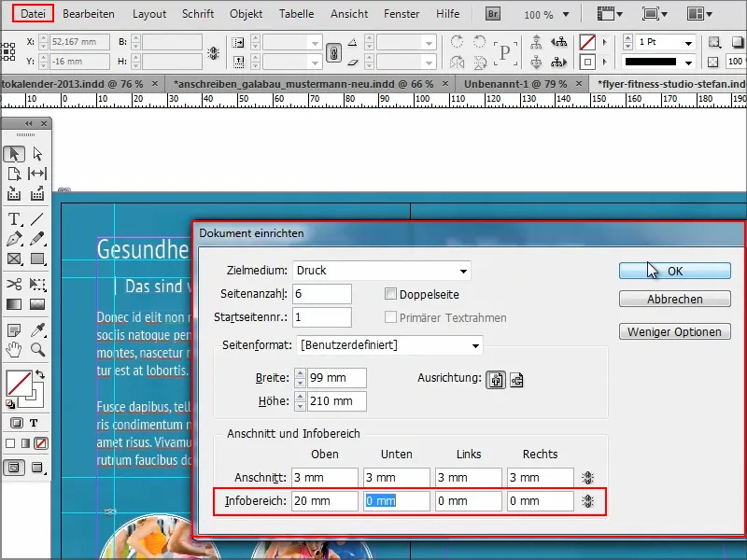The image size is (747, 560).
Task: Click the Abbrechen button
Action: click(x=674, y=299)
